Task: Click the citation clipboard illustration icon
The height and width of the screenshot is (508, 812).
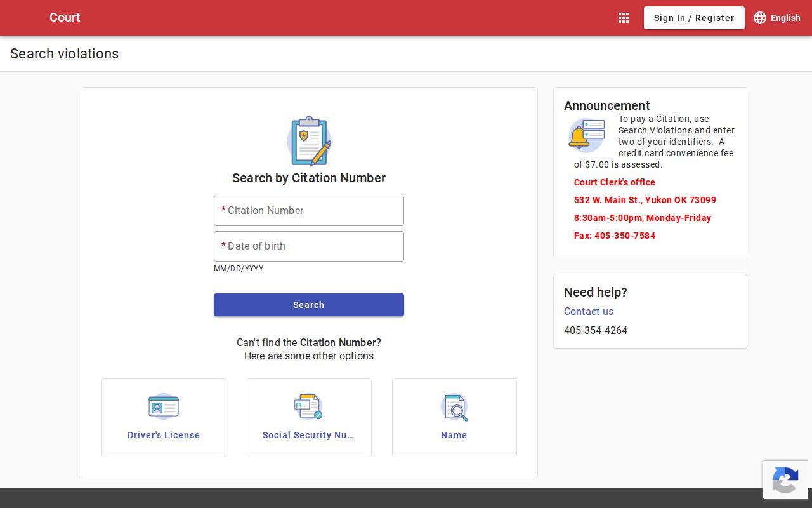Action: coord(309,141)
